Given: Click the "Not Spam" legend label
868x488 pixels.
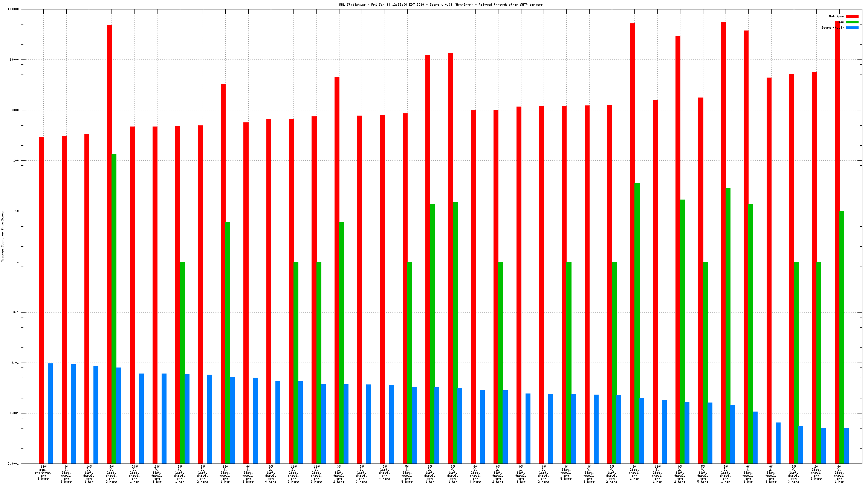Looking at the screenshot, I should pyautogui.click(x=836, y=16).
